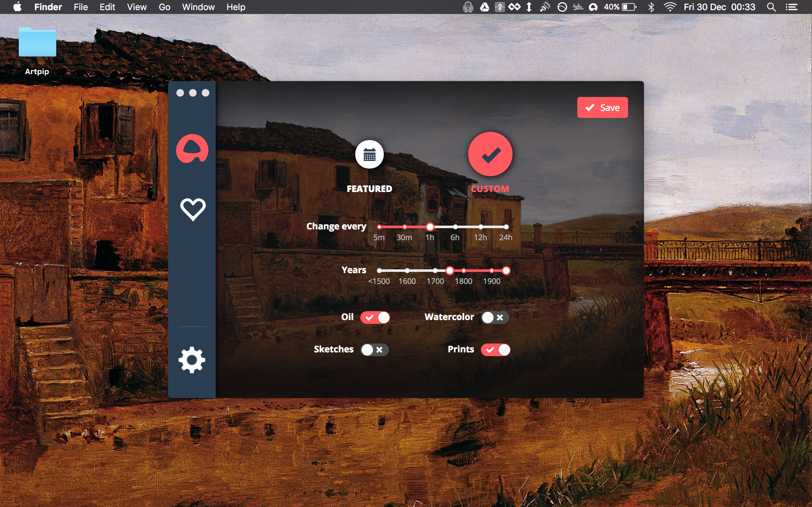Click the Google Drive menu bar icon
Viewport: 812px width, 507px height.
pyautogui.click(x=485, y=7)
